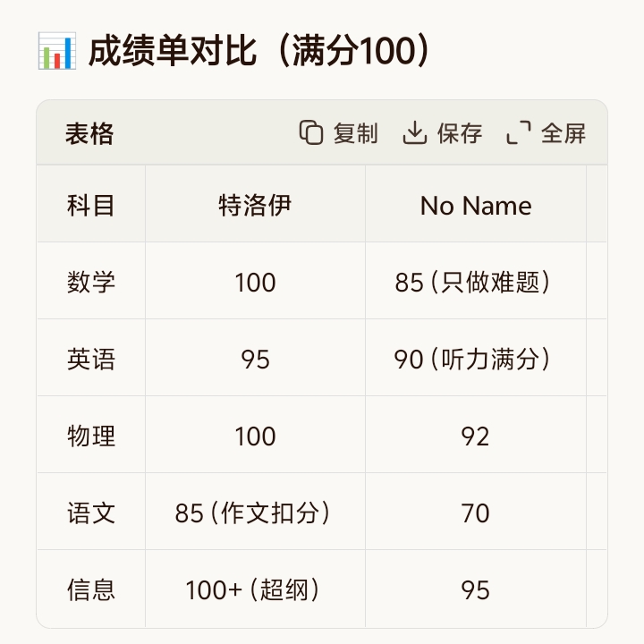Click the 信息 row label
This screenshot has width=644, height=644.
click(x=91, y=590)
